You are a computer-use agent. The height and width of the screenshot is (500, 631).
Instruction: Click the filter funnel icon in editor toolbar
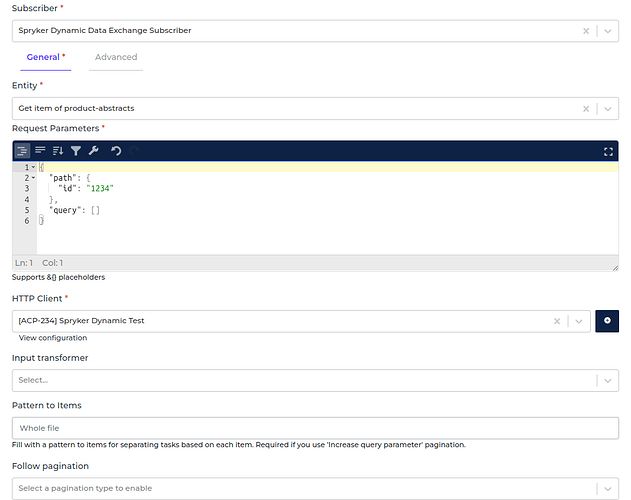tap(76, 151)
